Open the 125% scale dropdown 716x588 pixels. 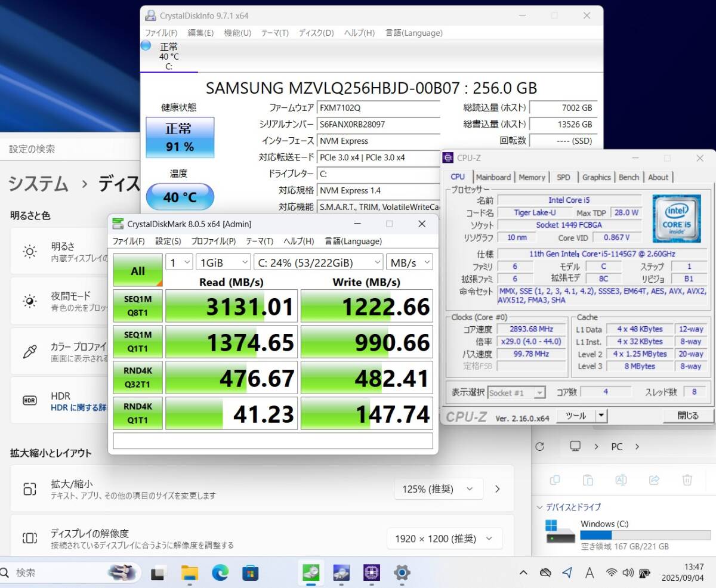coord(438,489)
